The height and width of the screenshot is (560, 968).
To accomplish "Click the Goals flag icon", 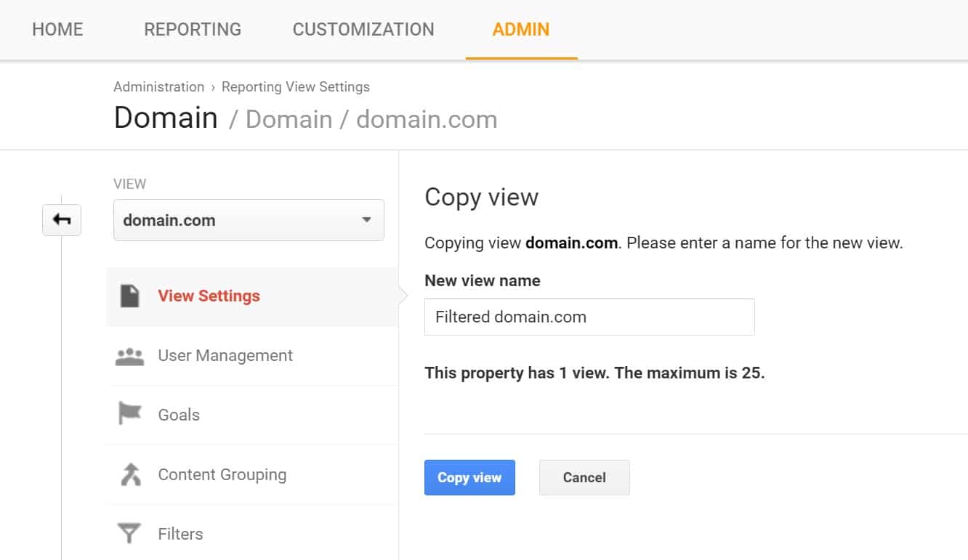I will tap(129, 415).
